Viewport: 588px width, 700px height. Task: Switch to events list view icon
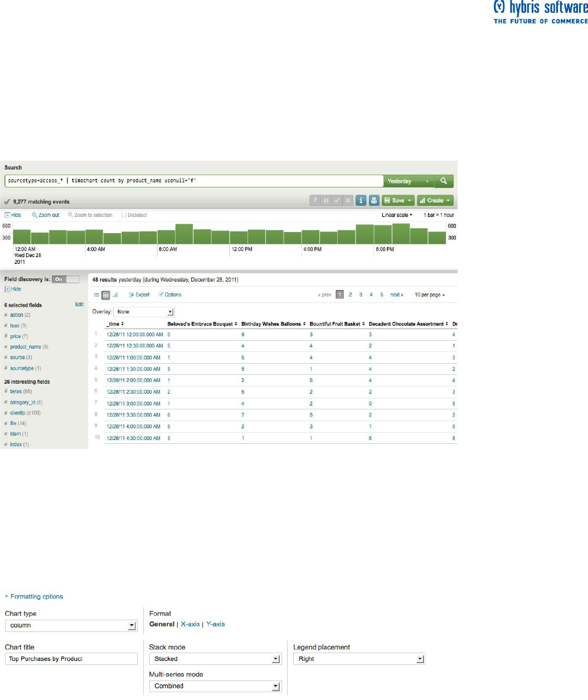click(x=96, y=295)
